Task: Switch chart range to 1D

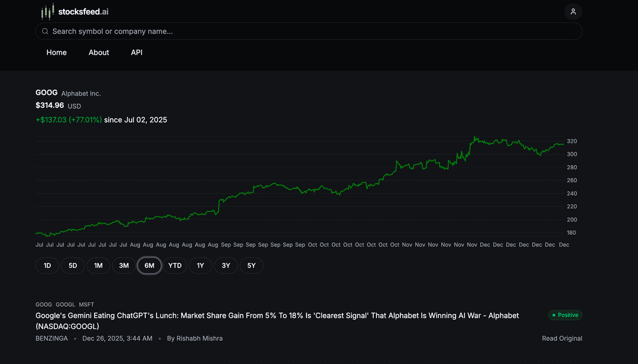Action: tap(47, 265)
